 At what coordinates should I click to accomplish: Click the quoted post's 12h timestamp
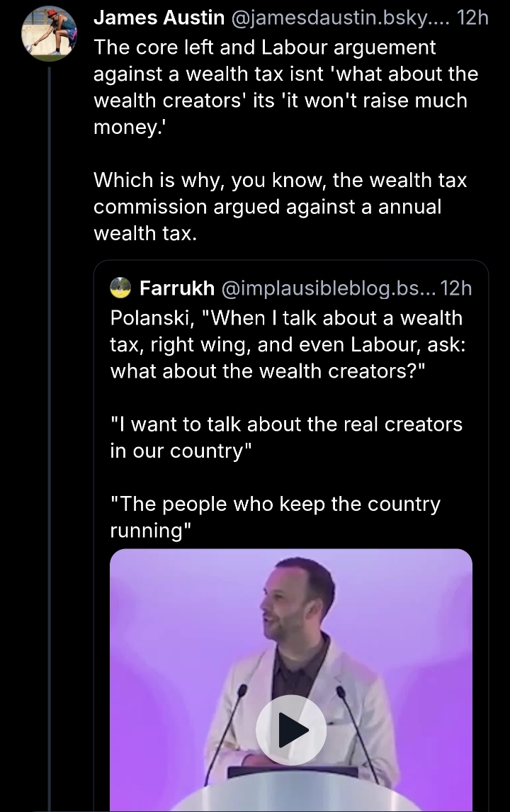455,288
